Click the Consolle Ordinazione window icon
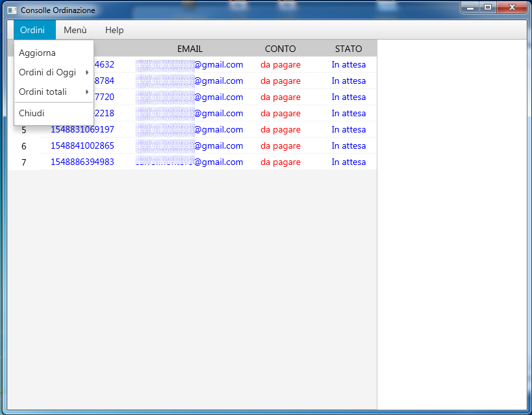 12,10
